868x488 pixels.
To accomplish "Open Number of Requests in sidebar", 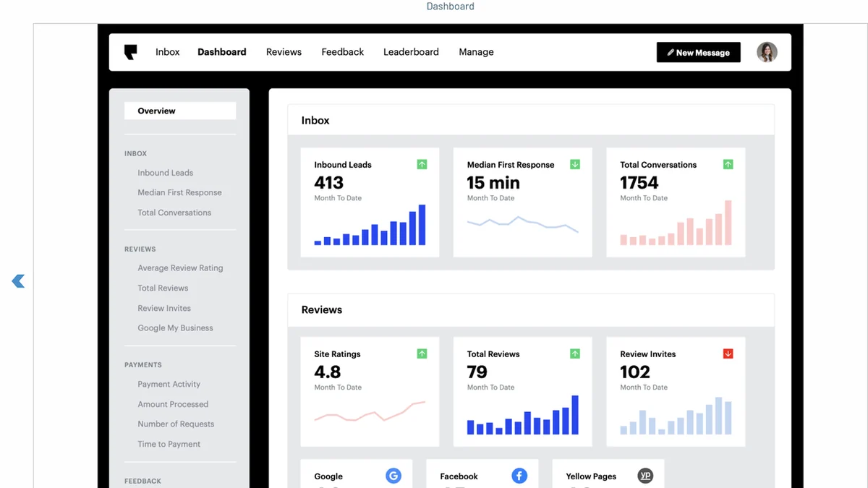I will click(x=176, y=424).
